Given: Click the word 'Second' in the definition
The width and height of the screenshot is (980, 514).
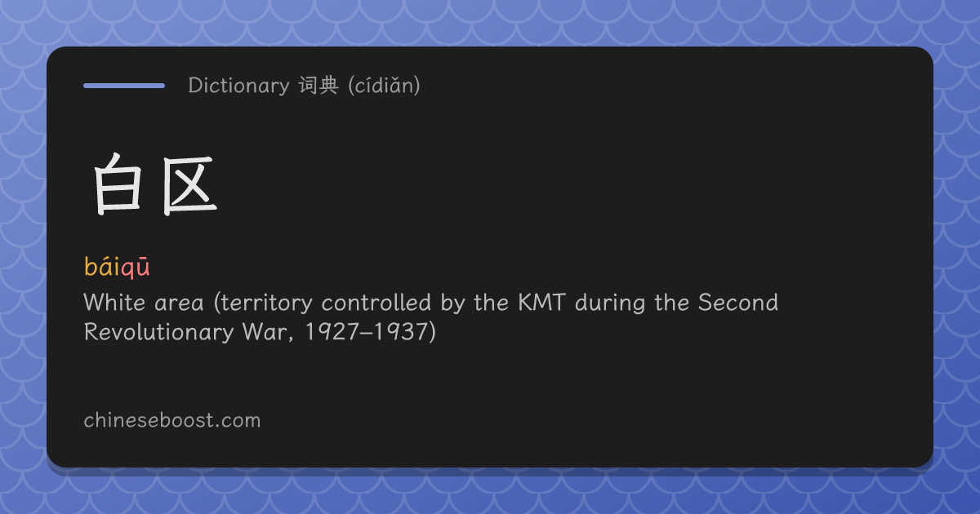Looking at the screenshot, I should 737,303.
